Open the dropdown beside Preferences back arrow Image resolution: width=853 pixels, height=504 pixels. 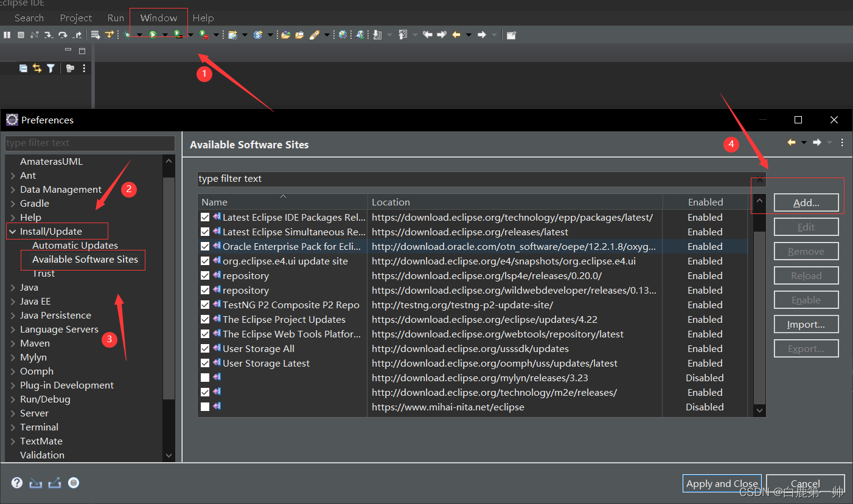click(x=804, y=142)
